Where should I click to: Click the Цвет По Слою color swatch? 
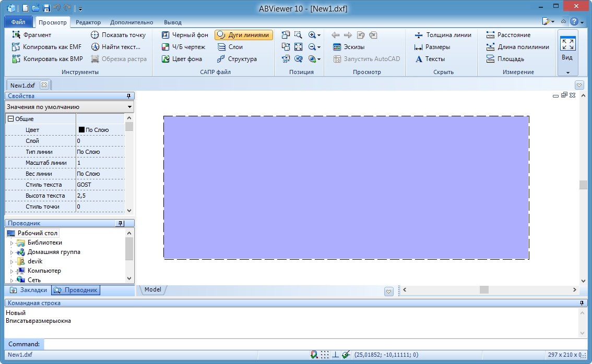pyautogui.click(x=81, y=130)
